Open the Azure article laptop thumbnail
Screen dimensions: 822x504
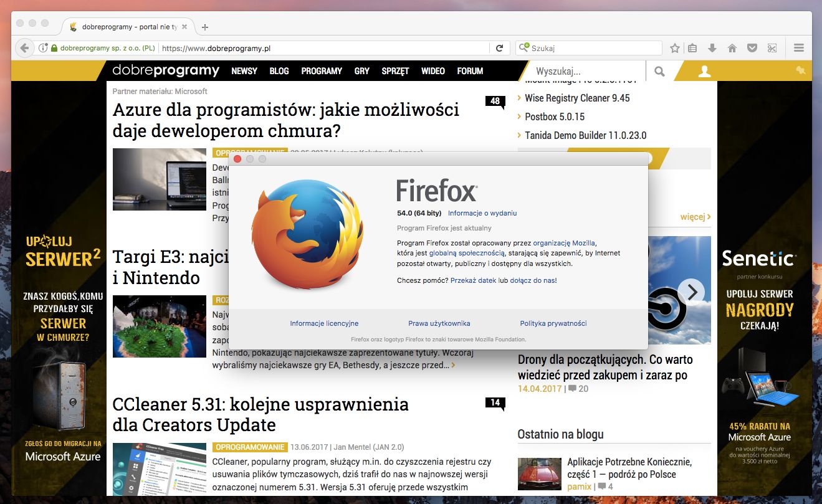click(x=160, y=179)
